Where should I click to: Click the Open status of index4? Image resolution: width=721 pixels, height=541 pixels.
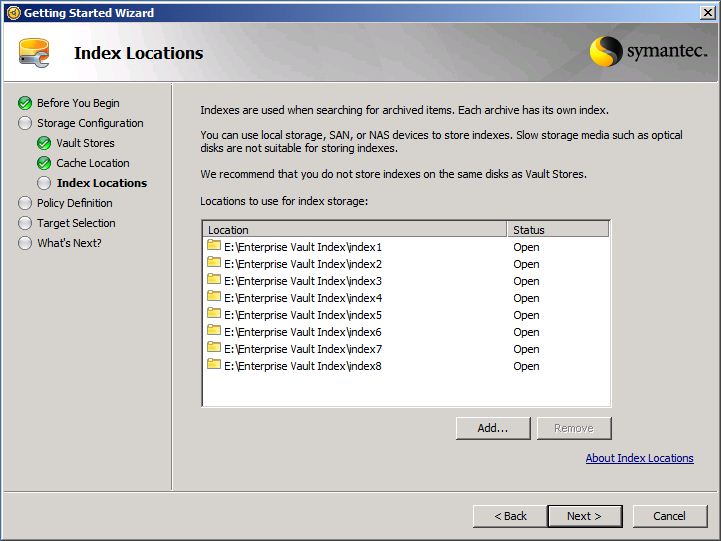coord(526,298)
